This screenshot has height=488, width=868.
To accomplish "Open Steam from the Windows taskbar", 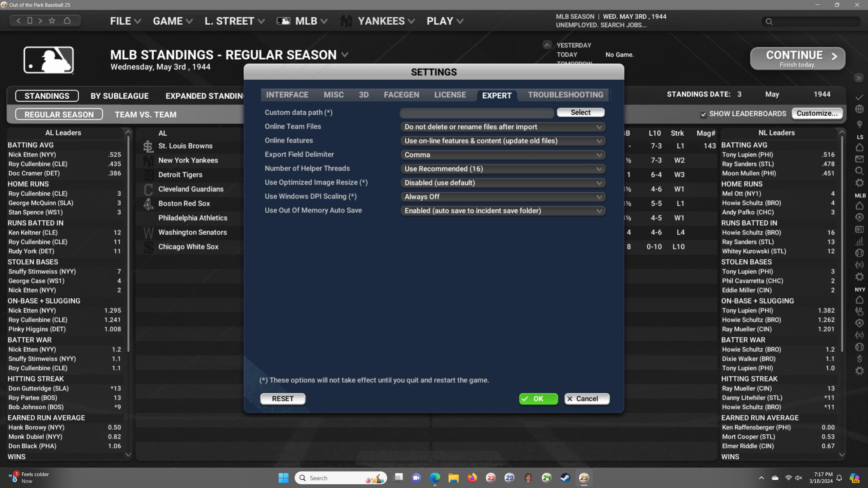I will coord(565,478).
